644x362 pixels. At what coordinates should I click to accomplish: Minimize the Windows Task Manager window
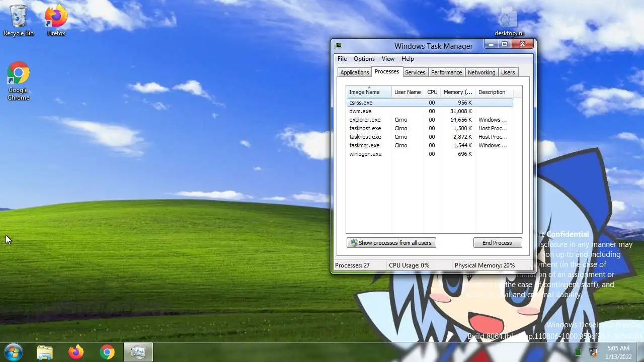tap(491, 44)
